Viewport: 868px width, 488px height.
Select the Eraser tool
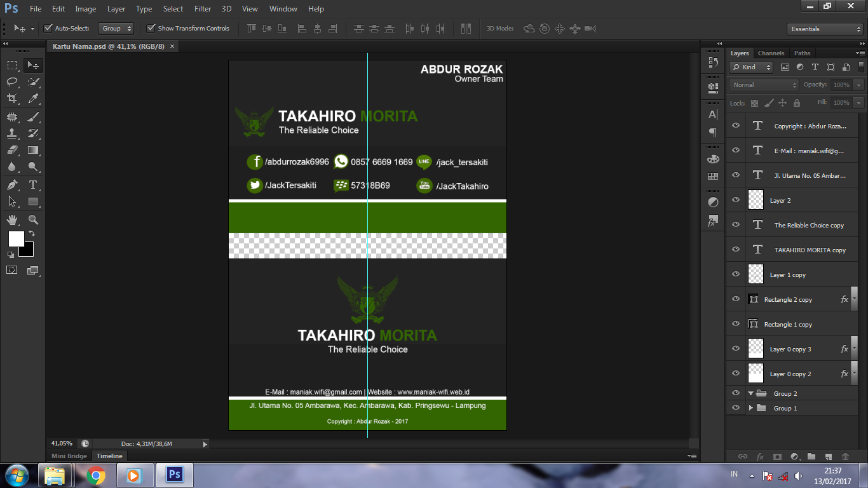pyautogui.click(x=12, y=150)
